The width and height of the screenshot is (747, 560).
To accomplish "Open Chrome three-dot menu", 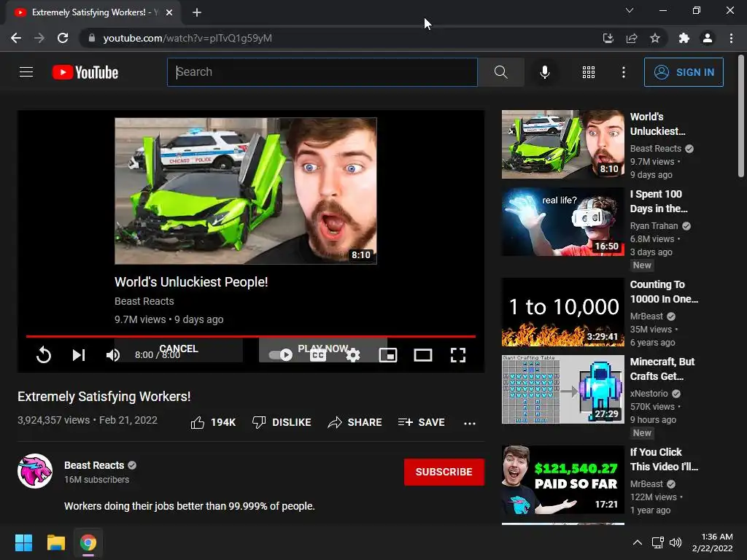I will tap(731, 38).
